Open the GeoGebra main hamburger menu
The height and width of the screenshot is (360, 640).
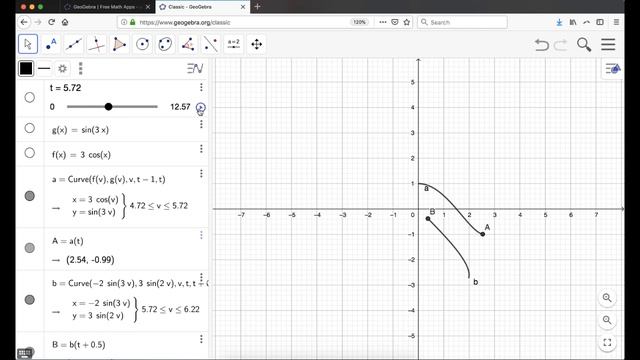click(x=608, y=44)
